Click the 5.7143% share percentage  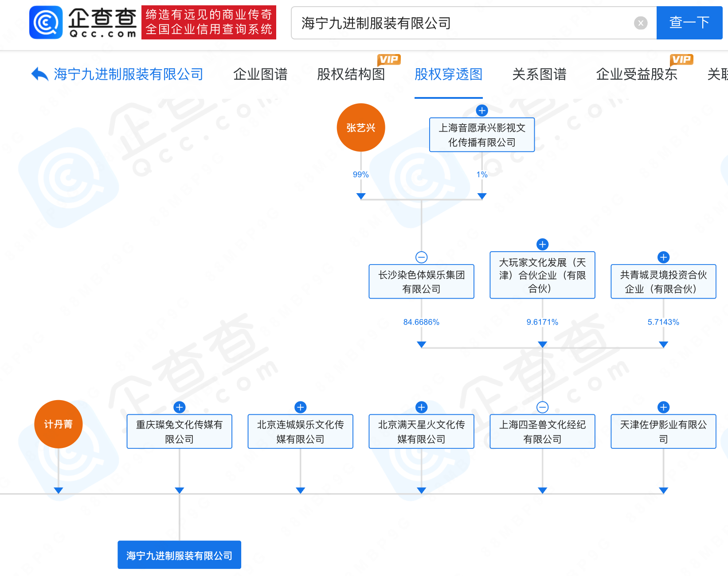pyautogui.click(x=663, y=322)
